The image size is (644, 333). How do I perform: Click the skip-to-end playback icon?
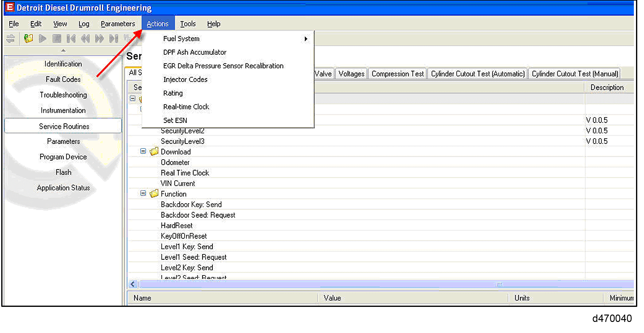point(114,39)
